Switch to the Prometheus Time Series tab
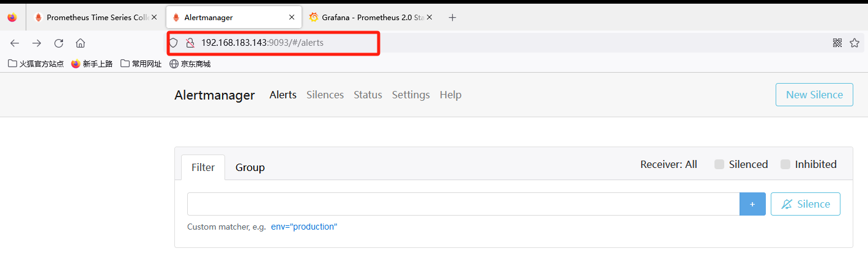868x262 pixels. [97, 17]
